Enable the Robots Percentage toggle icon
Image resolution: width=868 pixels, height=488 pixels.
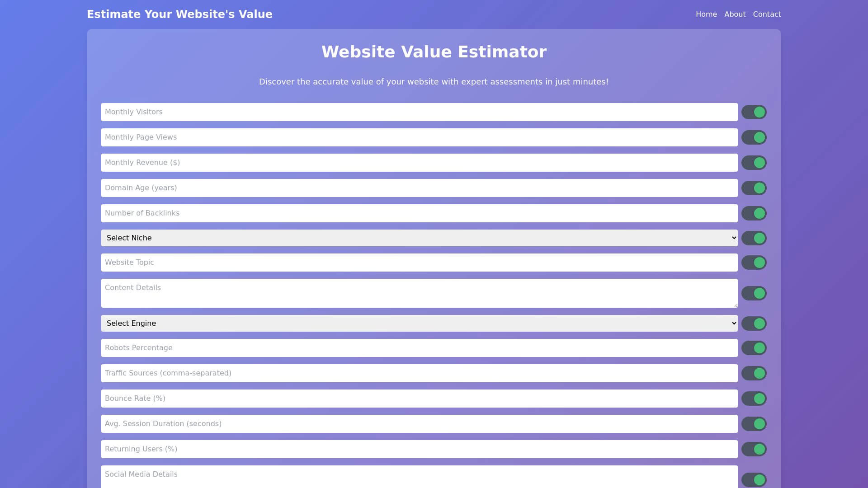(x=754, y=348)
